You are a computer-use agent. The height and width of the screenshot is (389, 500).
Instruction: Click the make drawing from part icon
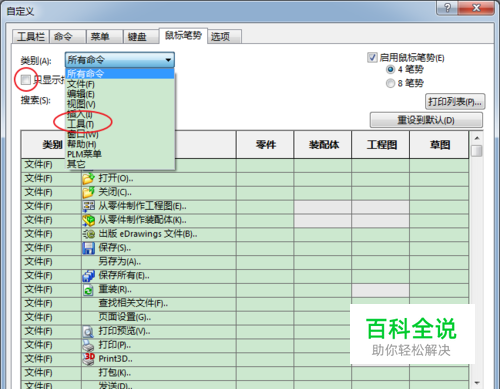[89, 206]
